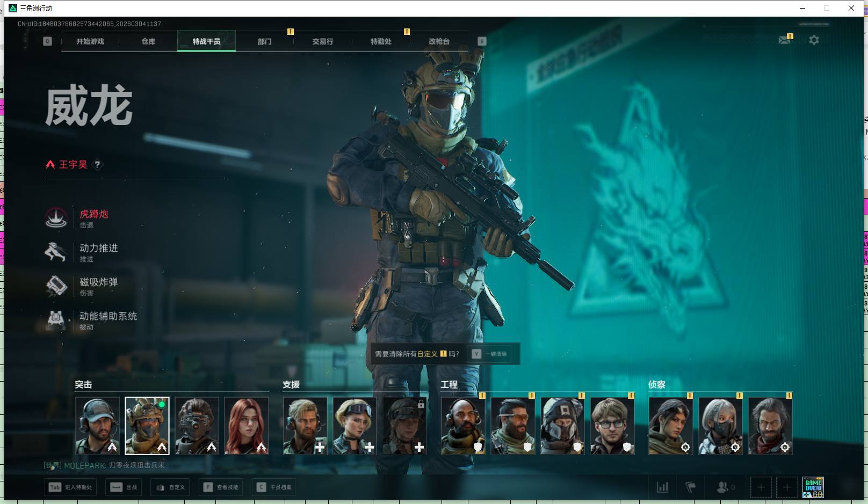Screen dimensions: 868x504
Task: Go to the 交易行 tab
Action: click(323, 41)
